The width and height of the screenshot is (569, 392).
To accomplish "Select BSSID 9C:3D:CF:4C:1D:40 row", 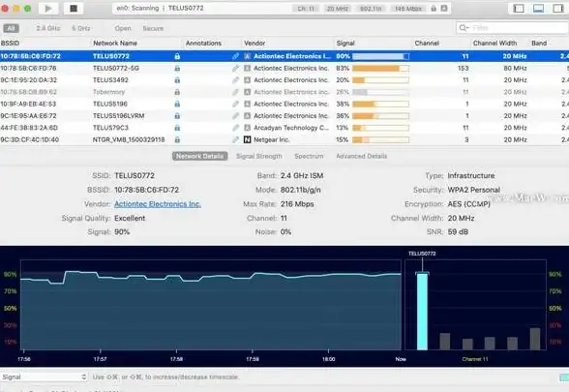I will click(x=284, y=139).
